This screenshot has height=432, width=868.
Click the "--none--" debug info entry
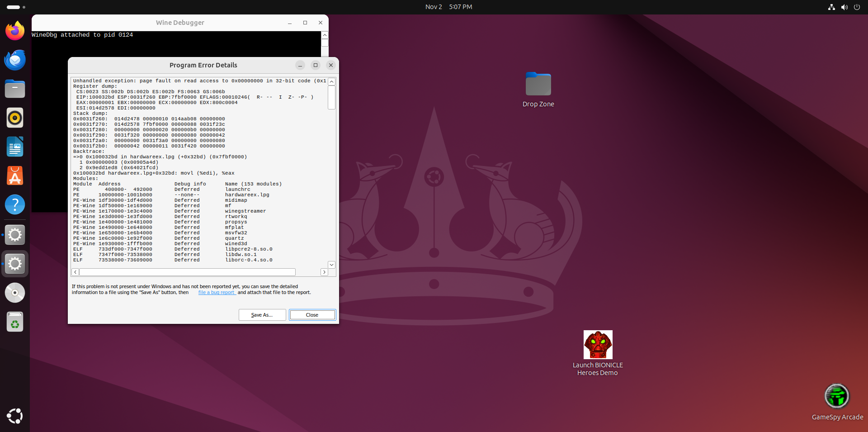[187, 195]
